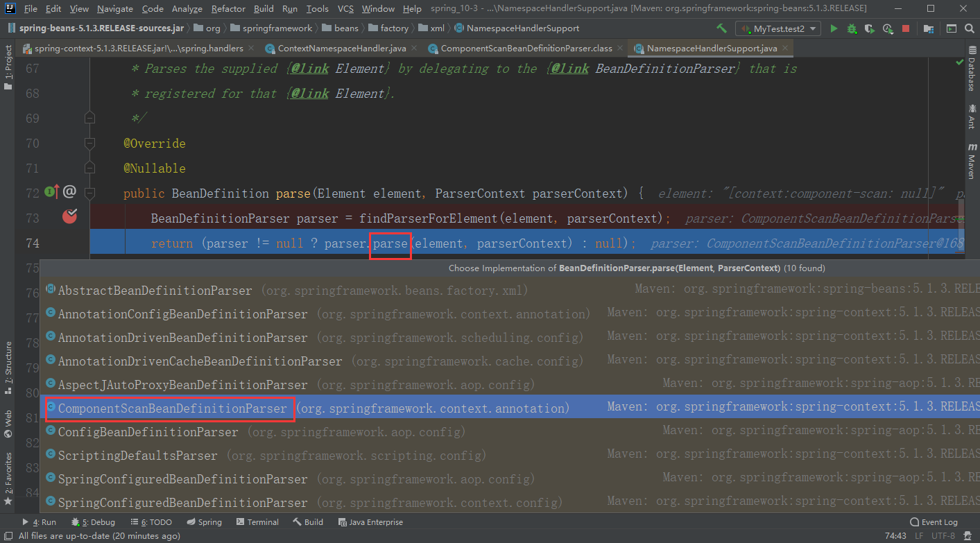Open the Analyze menu
The height and width of the screenshot is (543, 980).
click(x=187, y=9)
